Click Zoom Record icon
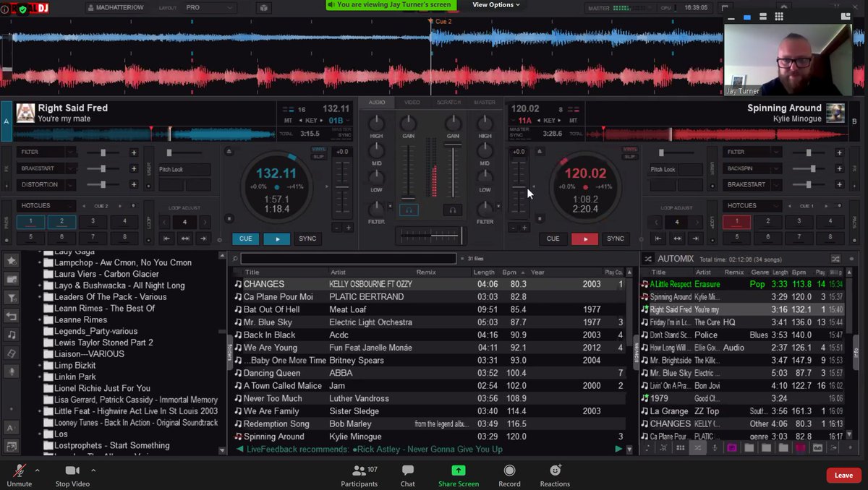868x490 pixels. point(509,470)
